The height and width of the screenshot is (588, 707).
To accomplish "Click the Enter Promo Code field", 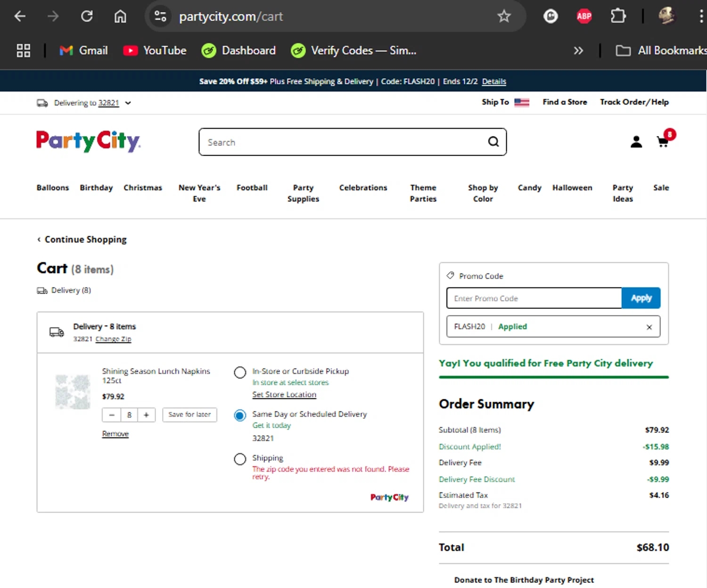I will tap(534, 298).
